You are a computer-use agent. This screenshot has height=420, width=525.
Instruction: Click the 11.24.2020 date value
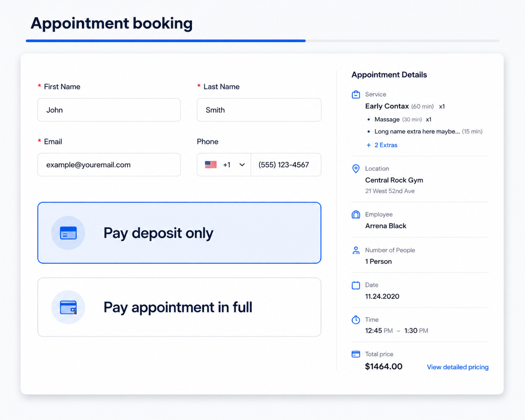click(382, 296)
